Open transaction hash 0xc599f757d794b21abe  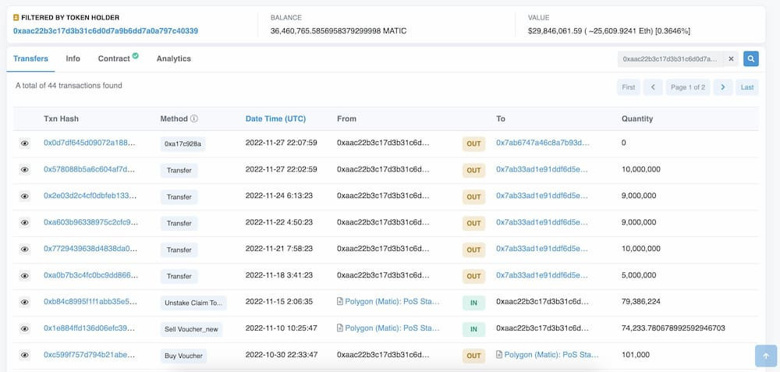(90, 355)
